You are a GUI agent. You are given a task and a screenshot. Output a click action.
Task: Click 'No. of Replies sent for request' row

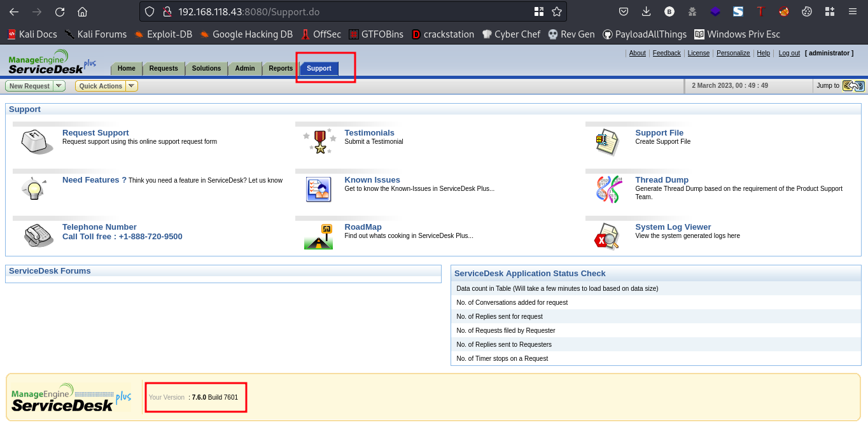click(655, 316)
